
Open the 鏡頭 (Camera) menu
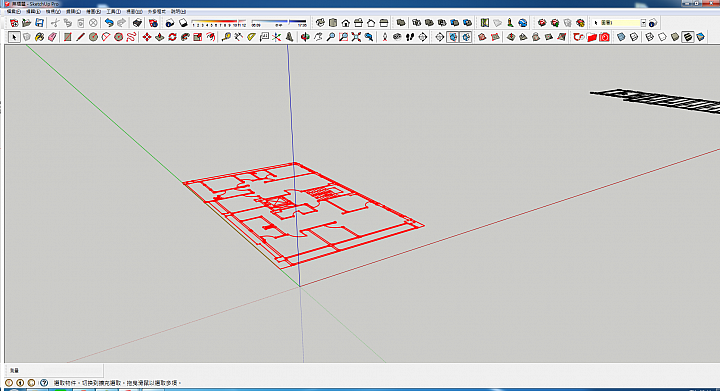coord(73,11)
